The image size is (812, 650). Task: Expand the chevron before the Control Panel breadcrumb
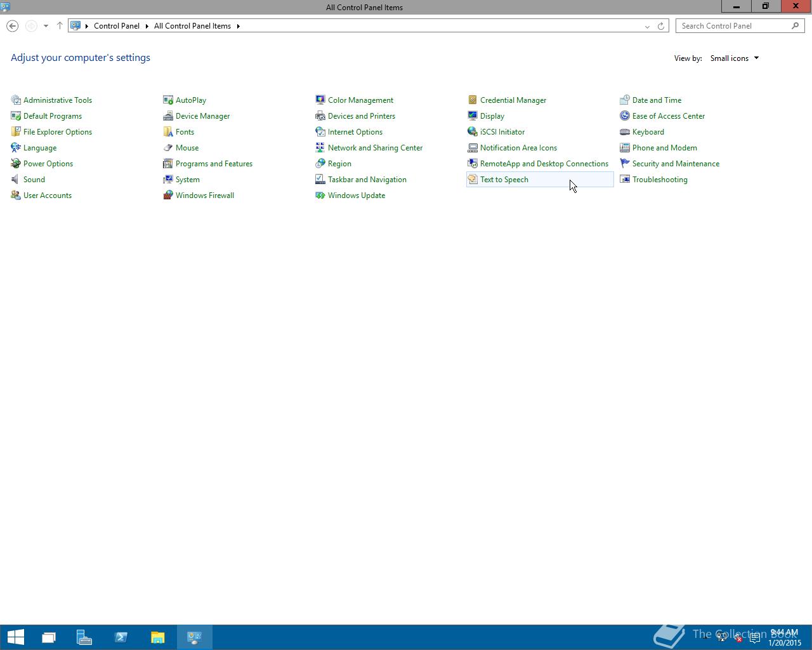(87, 26)
